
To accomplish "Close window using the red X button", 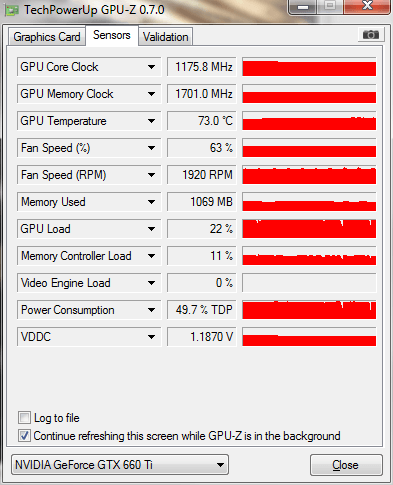I will pyautogui.click(x=367, y=6).
